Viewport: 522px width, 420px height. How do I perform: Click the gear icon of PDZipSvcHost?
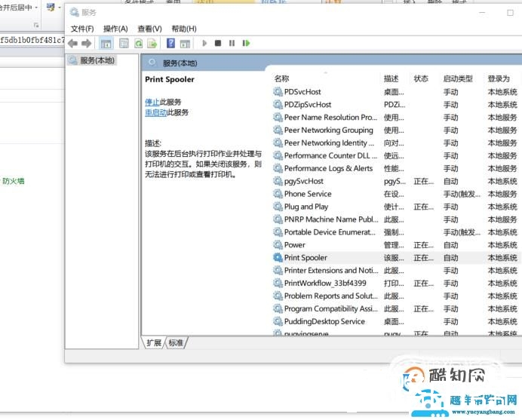(x=278, y=105)
